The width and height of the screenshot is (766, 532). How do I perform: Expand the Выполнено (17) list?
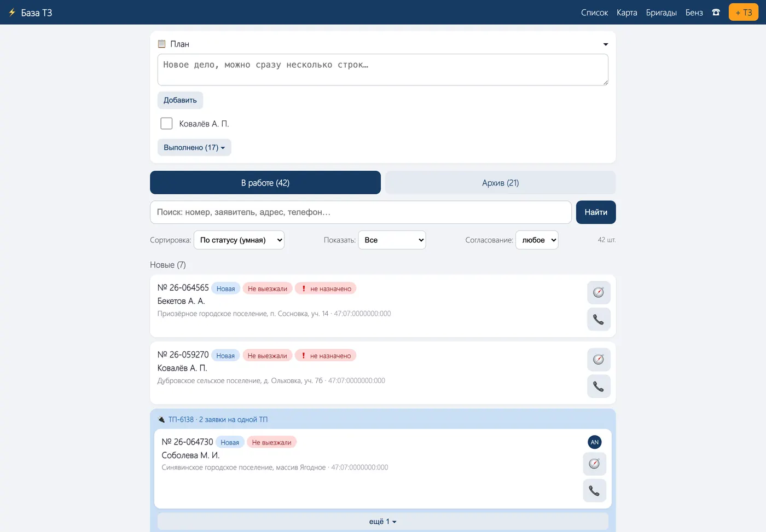coord(194,147)
